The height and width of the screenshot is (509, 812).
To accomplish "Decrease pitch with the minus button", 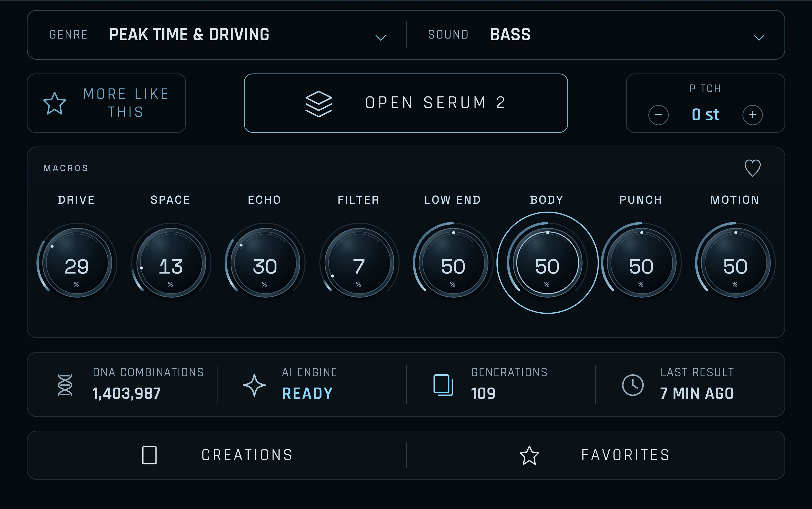I will tap(658, 115).
